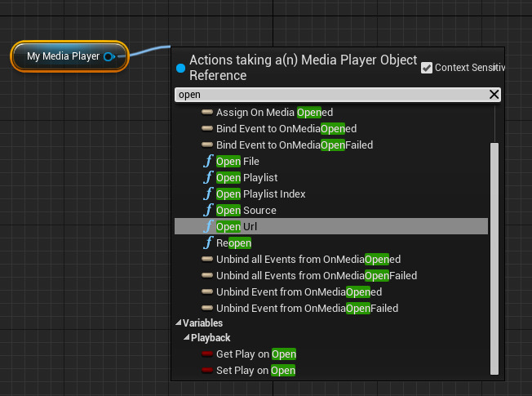Select the My Media Player variable node

[x=70, y=56]
